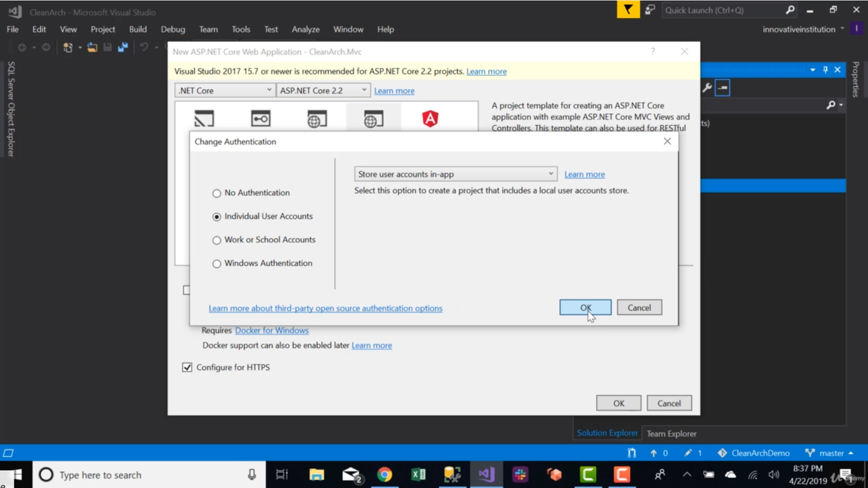Open the Analyze menu

pos(305,30)
